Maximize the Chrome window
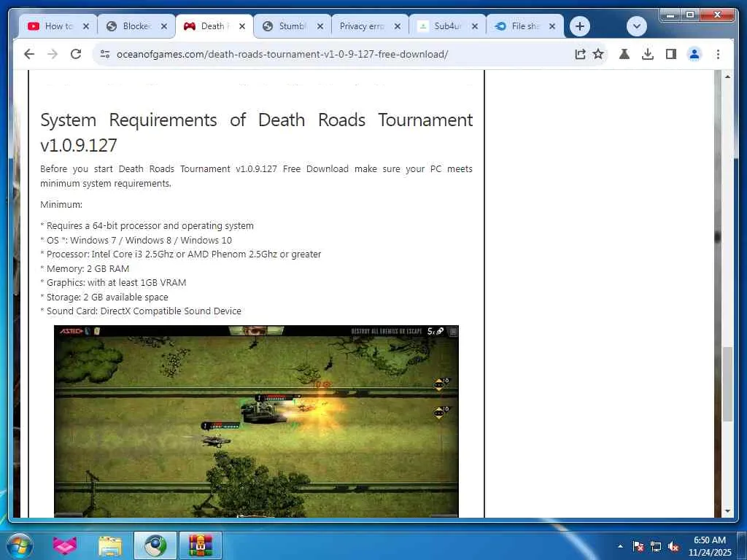747x560 pixels. (x=690, y=15)
